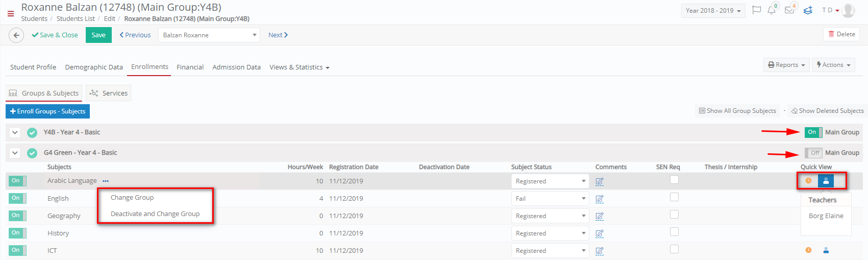Click the flag icon in header
The height and width of the screenshot is (260, 868).
coord(756,10)
